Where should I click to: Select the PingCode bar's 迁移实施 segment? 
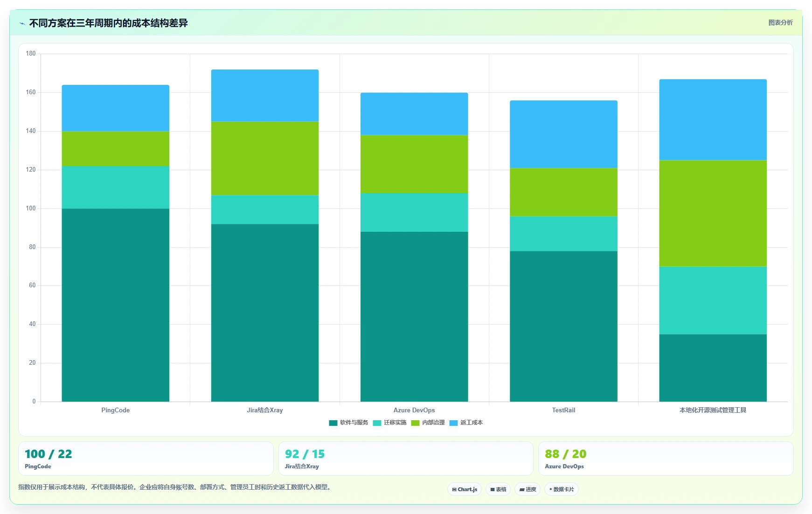[116, 188]
